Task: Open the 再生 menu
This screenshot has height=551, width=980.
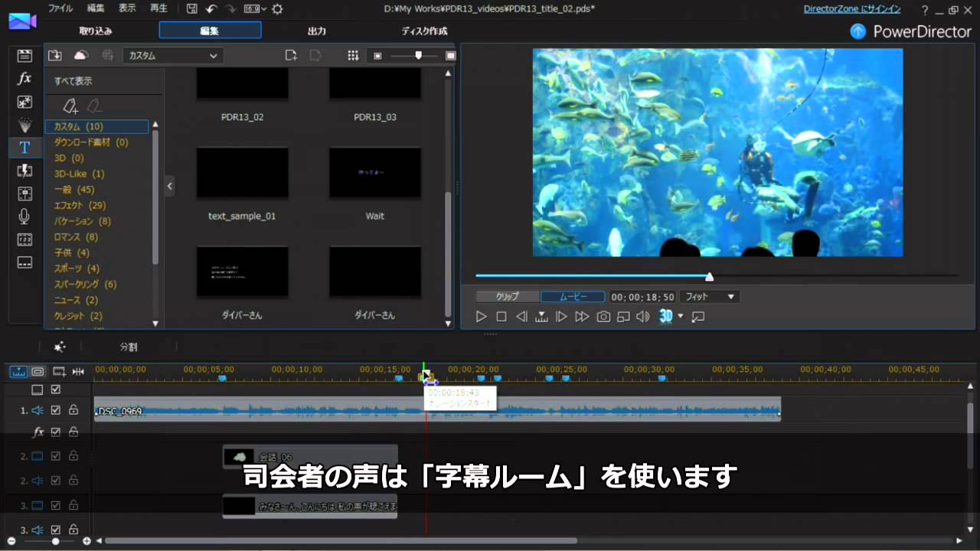Action: 158,8
